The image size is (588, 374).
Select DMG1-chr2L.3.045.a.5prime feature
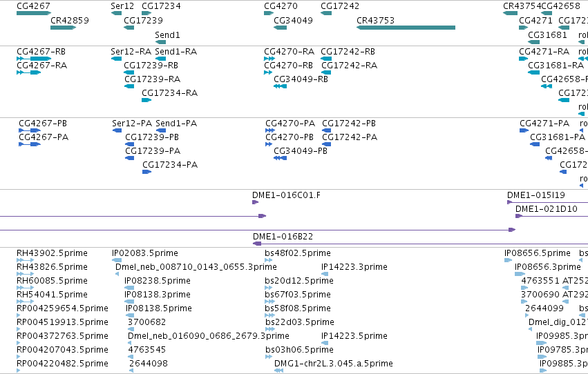[278, 371]
